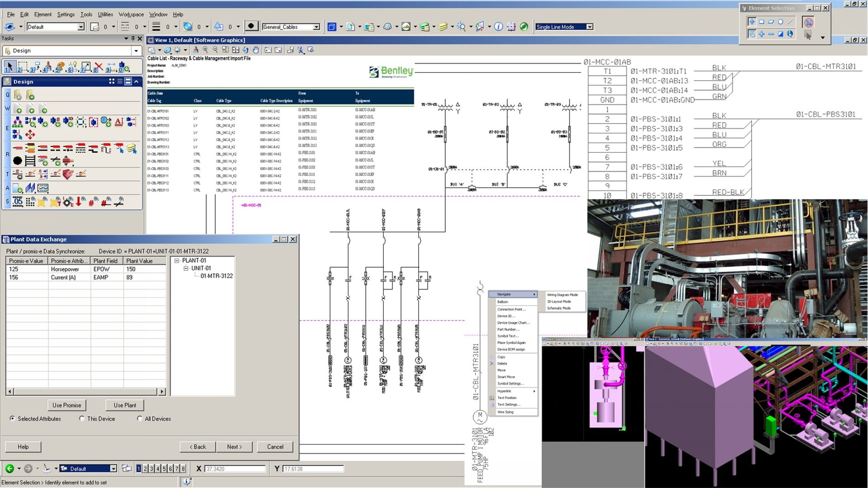Enable the All Devices radio button
The height and width of the screenshot is (488, 868).
point(139,419)
